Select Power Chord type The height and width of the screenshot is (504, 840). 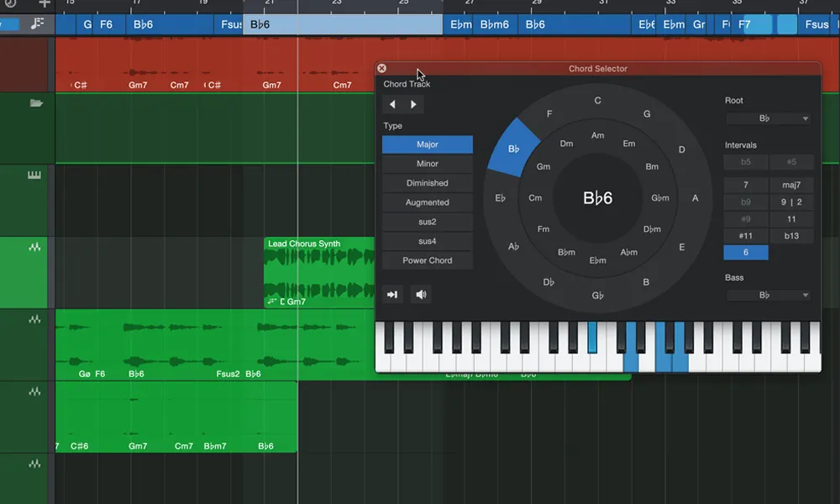coord(428,260)
